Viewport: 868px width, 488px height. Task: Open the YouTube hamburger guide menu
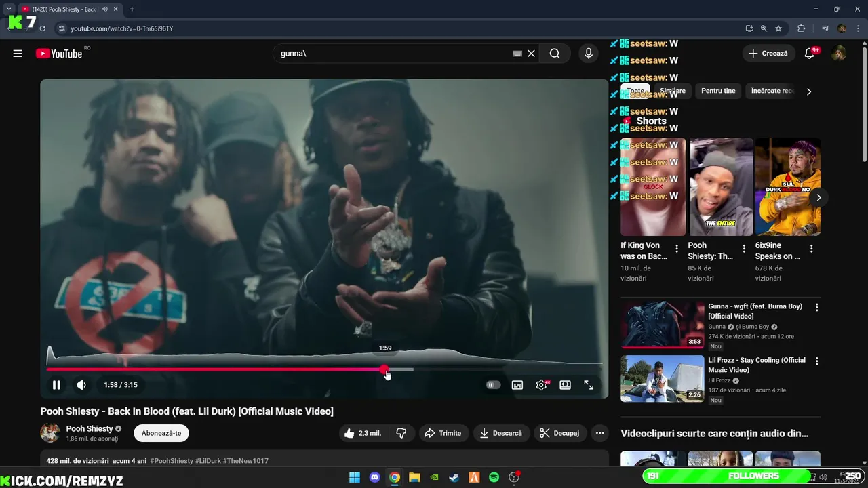pos(18,54)
